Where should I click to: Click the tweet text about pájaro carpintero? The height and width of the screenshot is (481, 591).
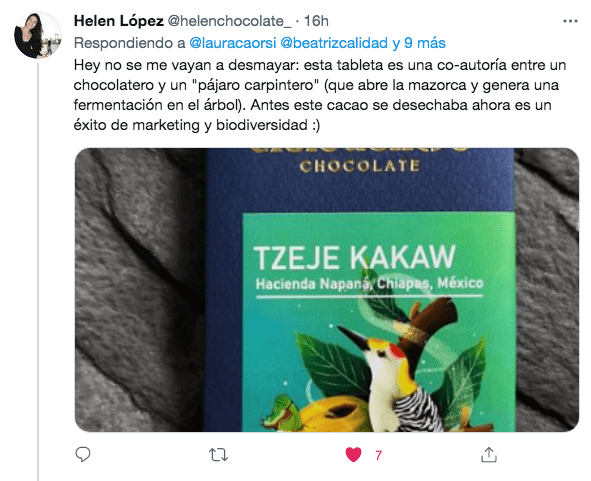(x=320, y=95)
